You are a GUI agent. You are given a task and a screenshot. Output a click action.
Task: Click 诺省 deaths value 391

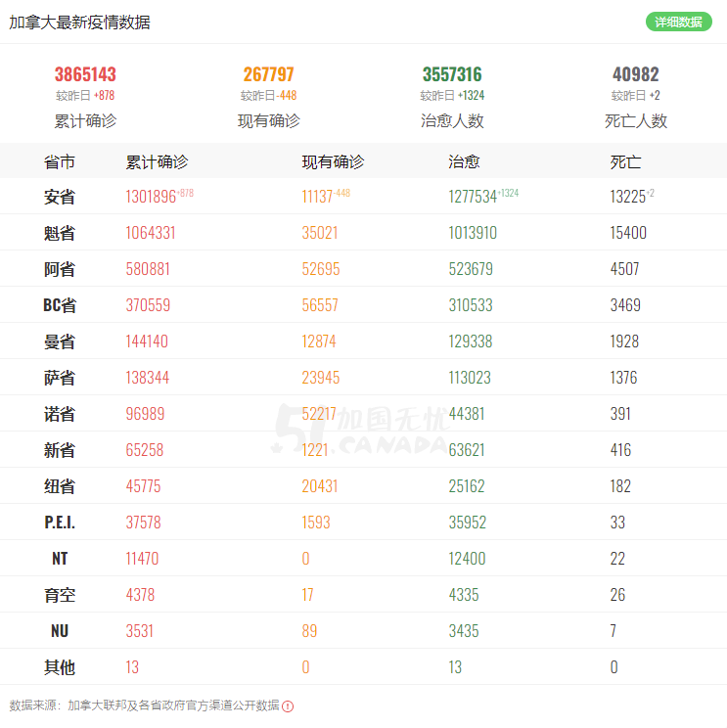(x=620, y=414)
